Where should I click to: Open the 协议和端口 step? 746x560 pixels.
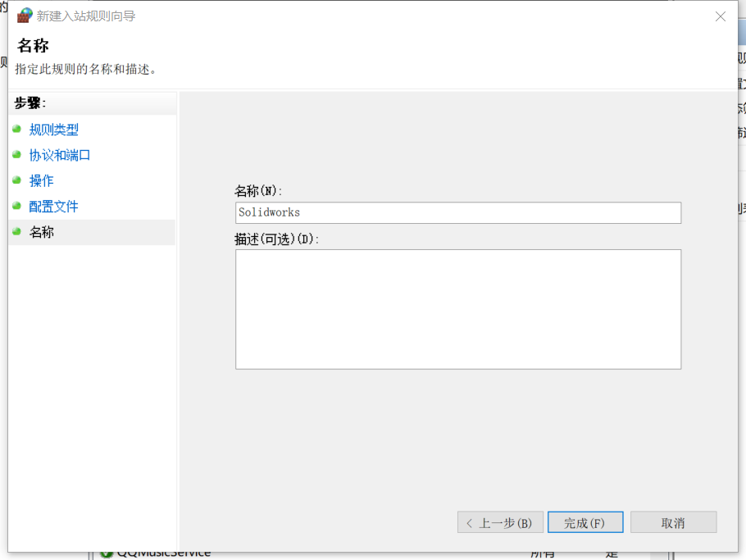(x=60, y=155)
